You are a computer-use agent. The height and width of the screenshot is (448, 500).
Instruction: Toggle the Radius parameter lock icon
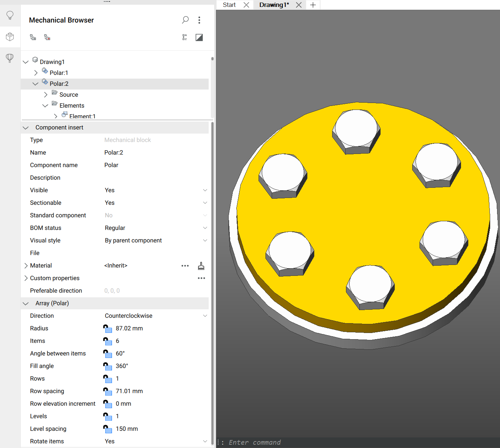107,329
